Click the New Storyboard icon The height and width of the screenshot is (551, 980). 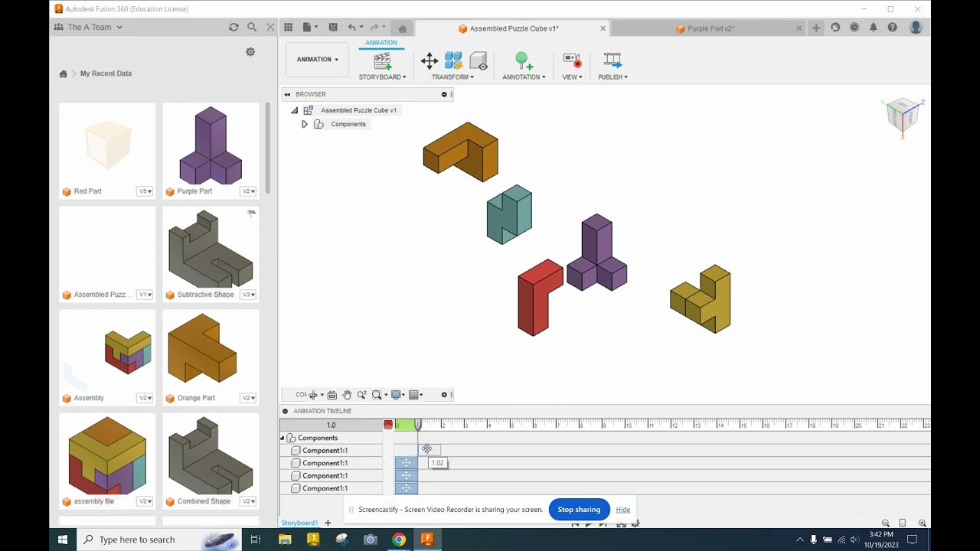(382, 60)
